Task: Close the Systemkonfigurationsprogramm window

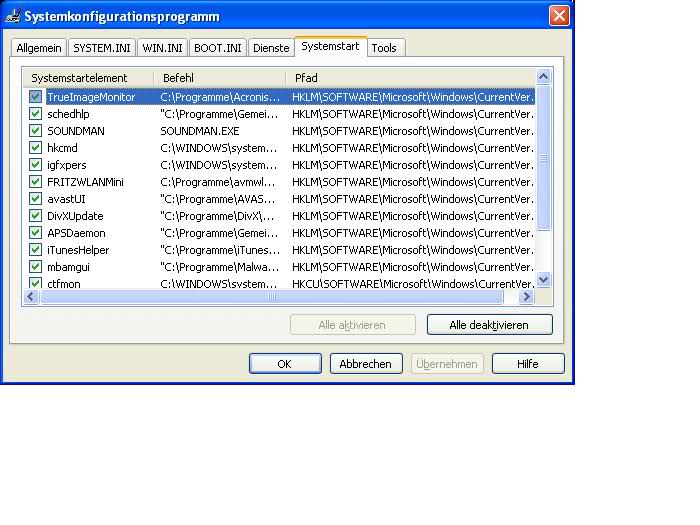Action: tap(559, 16)
